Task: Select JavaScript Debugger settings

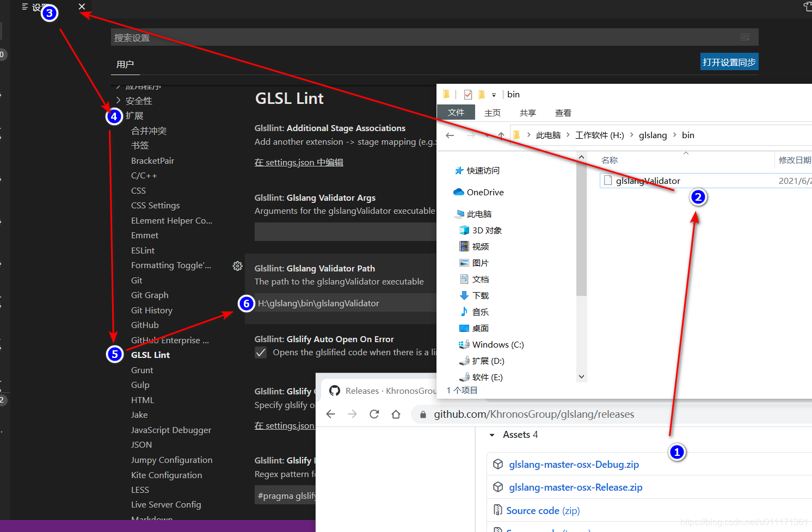Action: tap(171, 430)
